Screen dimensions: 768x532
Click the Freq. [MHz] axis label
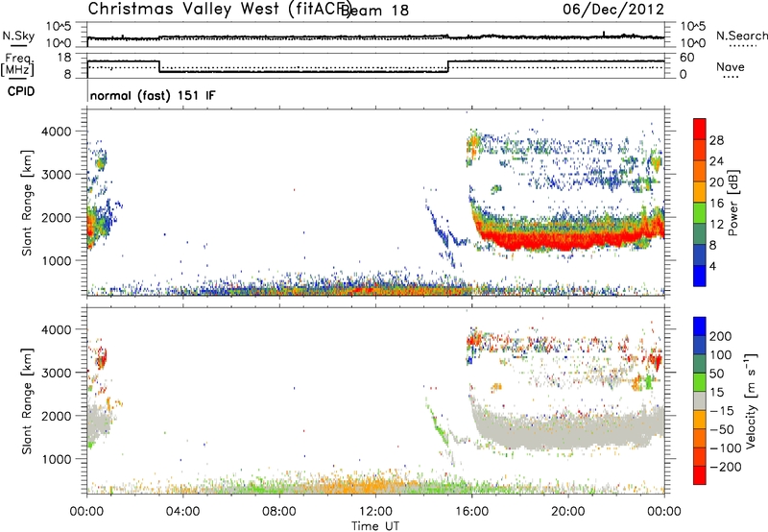point(17,64)
